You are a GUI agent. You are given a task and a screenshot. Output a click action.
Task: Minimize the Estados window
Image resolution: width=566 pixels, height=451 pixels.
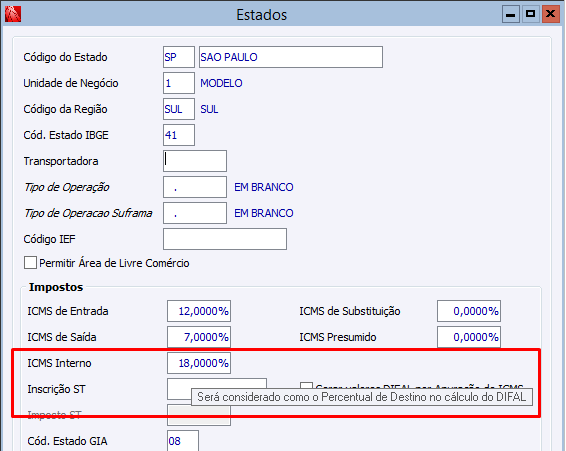[510, 14]
